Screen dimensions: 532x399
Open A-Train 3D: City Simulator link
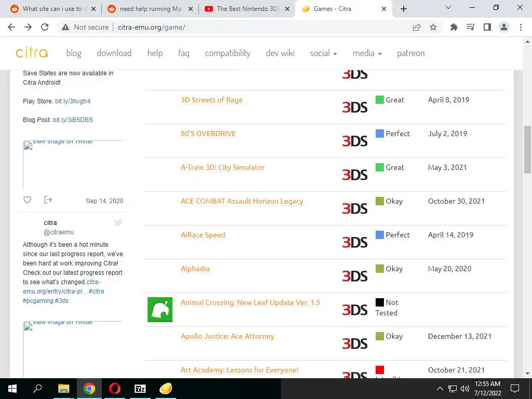click(x=222, y=167)
